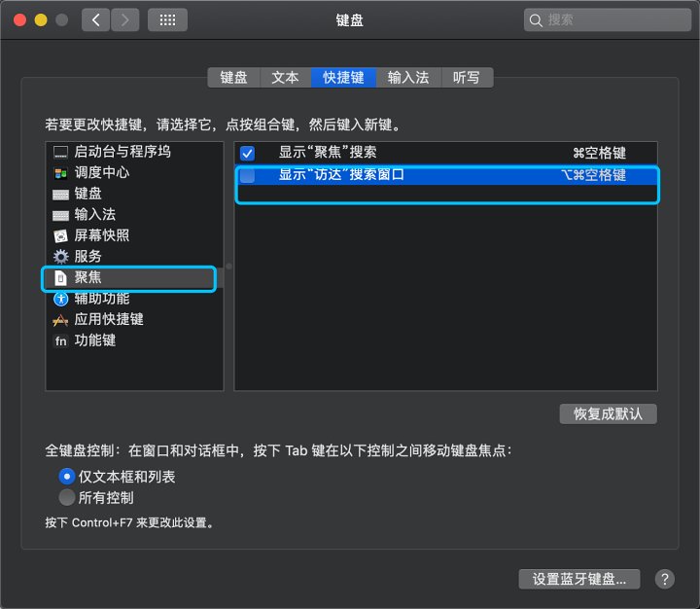This screenshot has height=609, width=700.
Task: Click the 搜索 input field
Action: (x=607, y=20)
